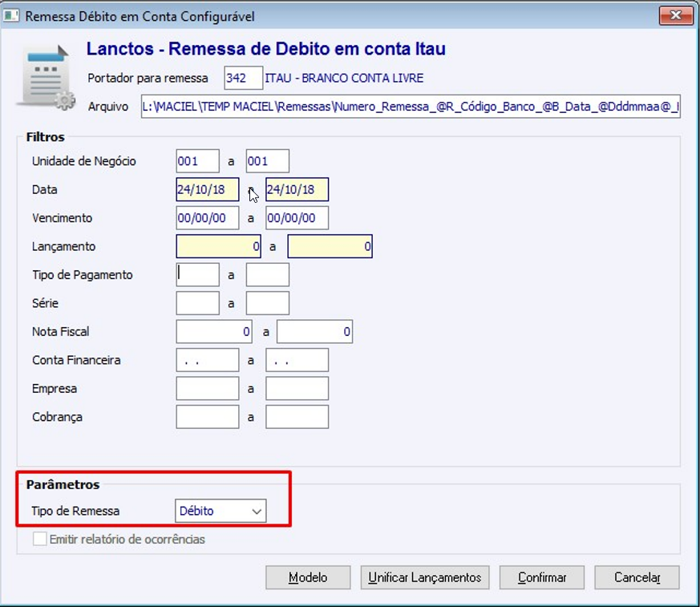Image resolution: width=700 pixels, height=607 pixels.
Task: Click the Cobrança start field
Action: click(208, 417)
